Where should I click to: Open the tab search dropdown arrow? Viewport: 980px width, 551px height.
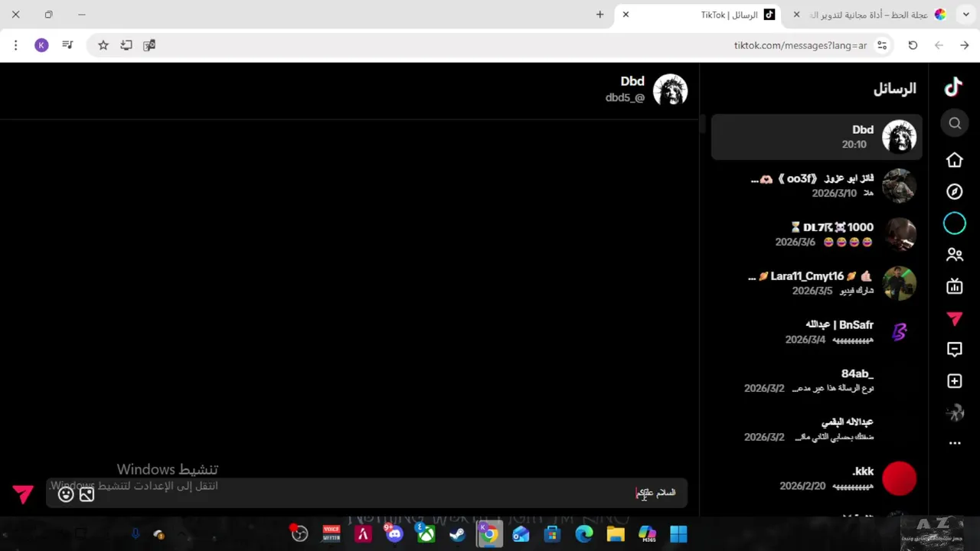(x=966, y=15)
